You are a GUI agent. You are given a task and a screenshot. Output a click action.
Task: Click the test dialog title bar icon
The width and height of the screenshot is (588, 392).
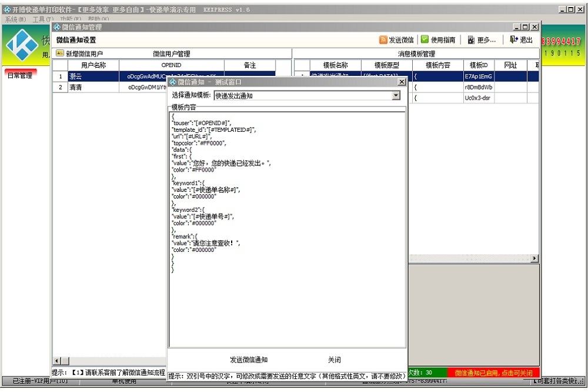[173, 82]
